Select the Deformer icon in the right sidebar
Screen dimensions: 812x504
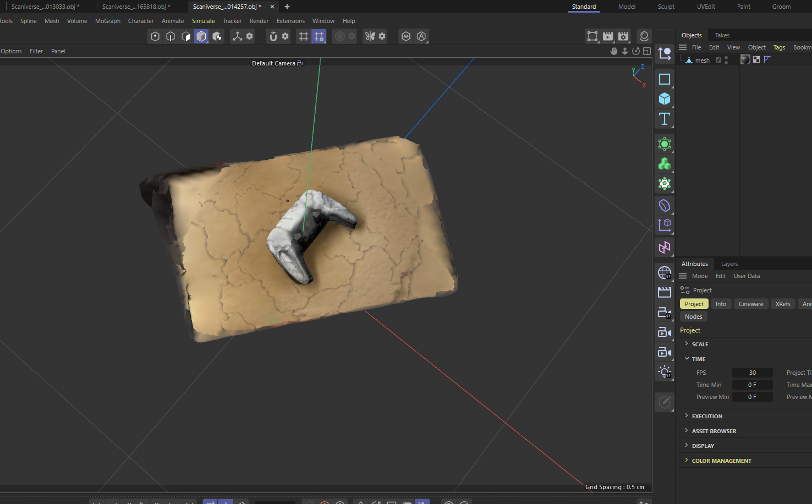pyautogui.click(x=664, y=205)
